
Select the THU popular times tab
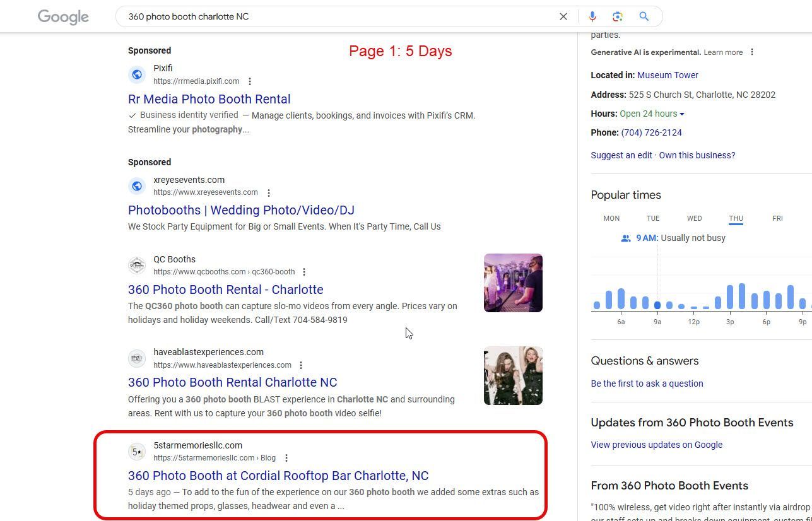coord(736,218)
